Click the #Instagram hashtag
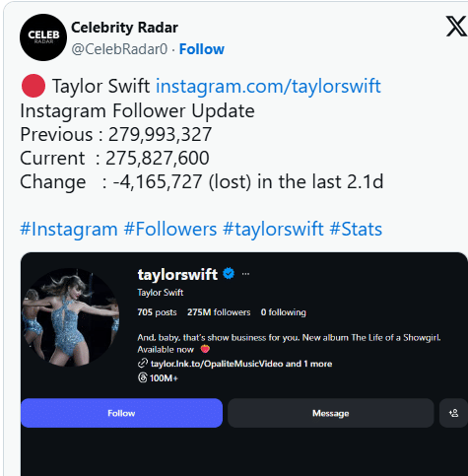This screenshot has width=468, height=476. click(69, 229)
